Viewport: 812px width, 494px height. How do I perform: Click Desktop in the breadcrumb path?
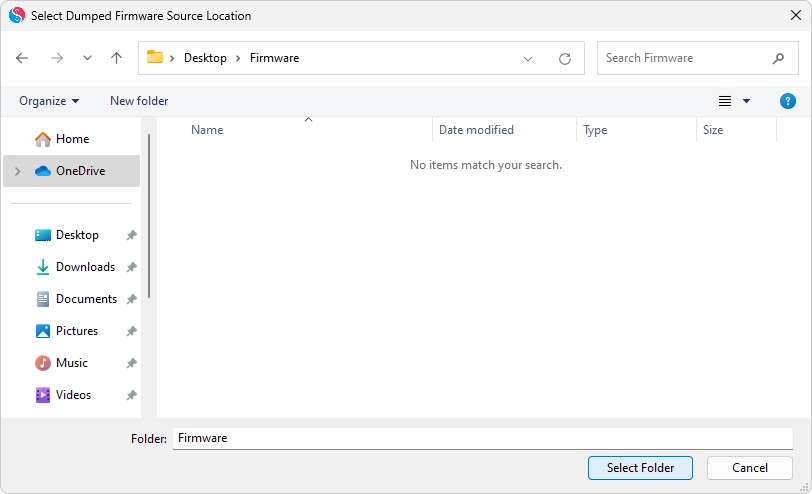click(205, 58)
